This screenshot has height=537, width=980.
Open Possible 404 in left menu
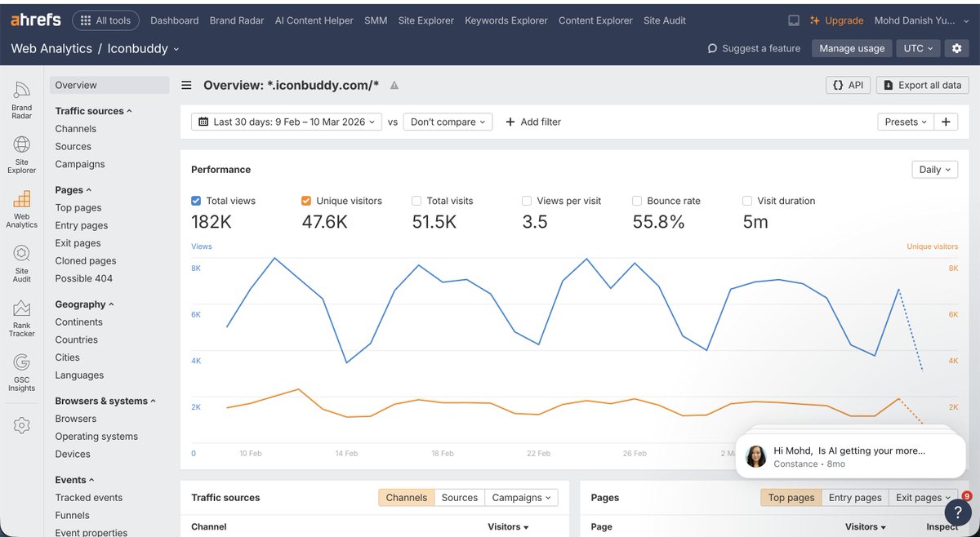(84, 278)
